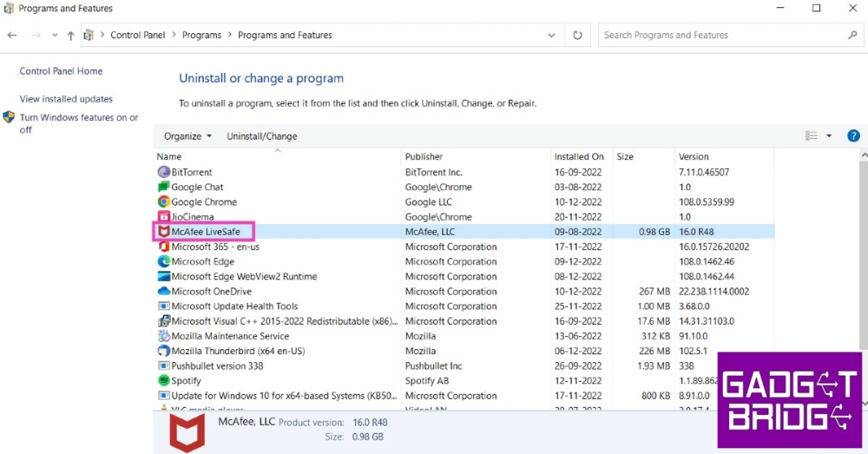Select the Google Chrome row name
The height and width of the screenshot is (454, 868).
(204, 202)
